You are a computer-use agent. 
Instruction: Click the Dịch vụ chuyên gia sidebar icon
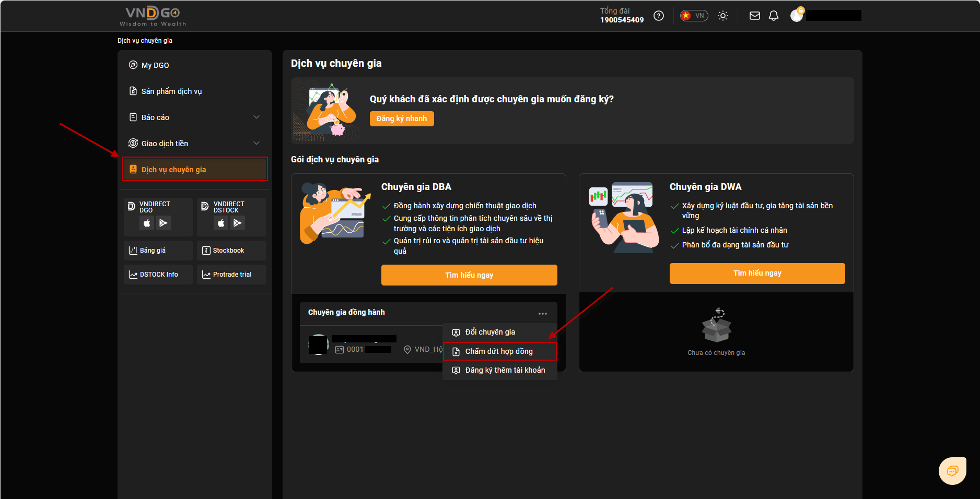pyautogui.click(x=133, y=169)
